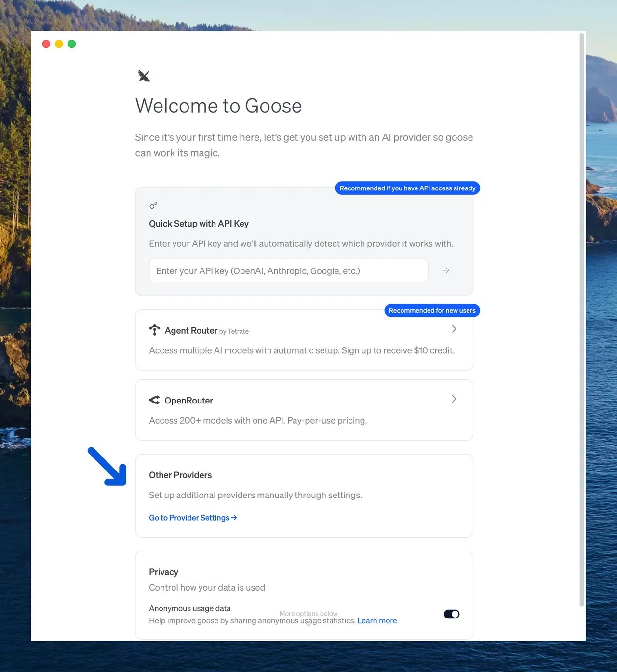The image size is (617, 672).
Task: Click the Welcome to Goose heading
Action: pyautogui.click(x=218, y=106)
